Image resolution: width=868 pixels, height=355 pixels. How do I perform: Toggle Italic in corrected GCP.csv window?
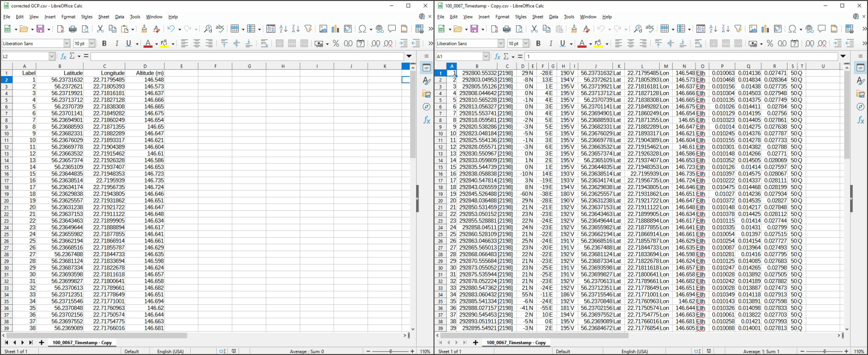(117, 43)
